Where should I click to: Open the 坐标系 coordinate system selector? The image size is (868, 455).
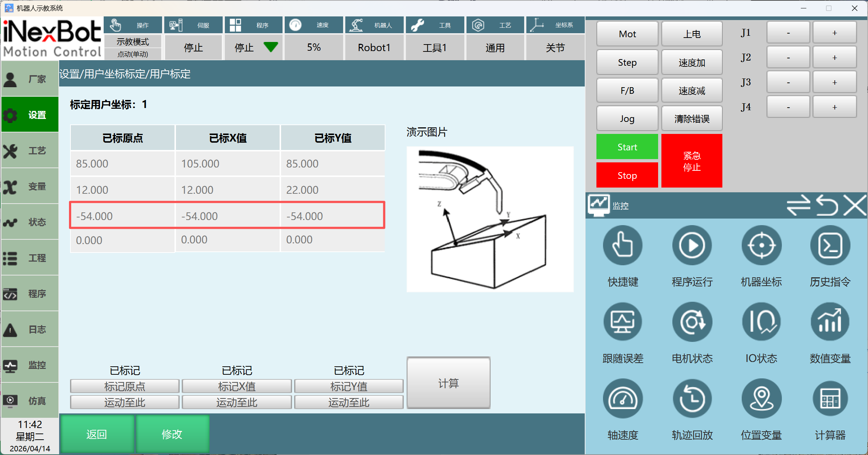(555, 47)
